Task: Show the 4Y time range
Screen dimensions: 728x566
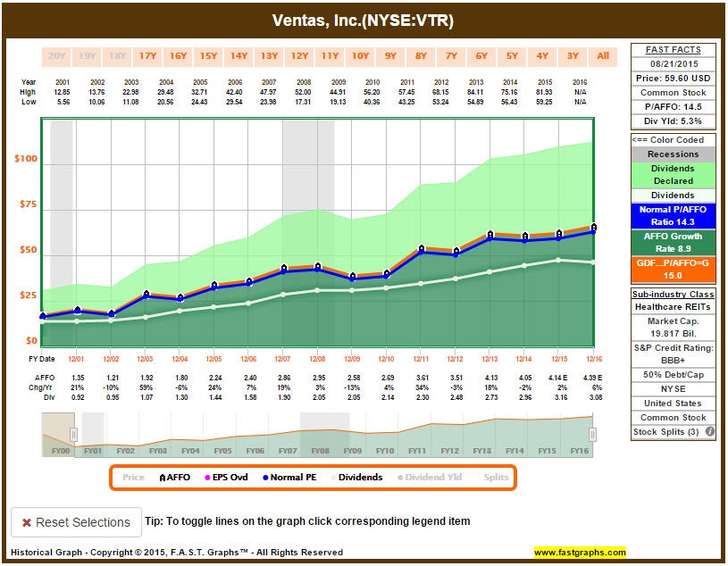Action: [542, 56]
